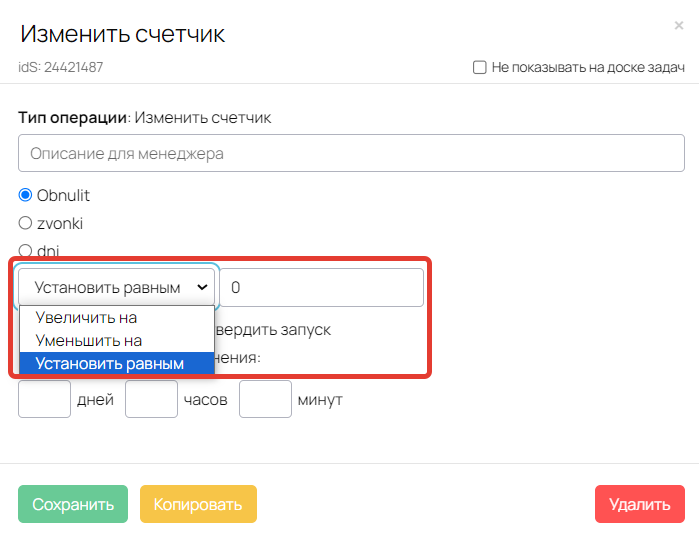
Task: Choose Уменьшить на option
Action: click(x=117, y=341)
